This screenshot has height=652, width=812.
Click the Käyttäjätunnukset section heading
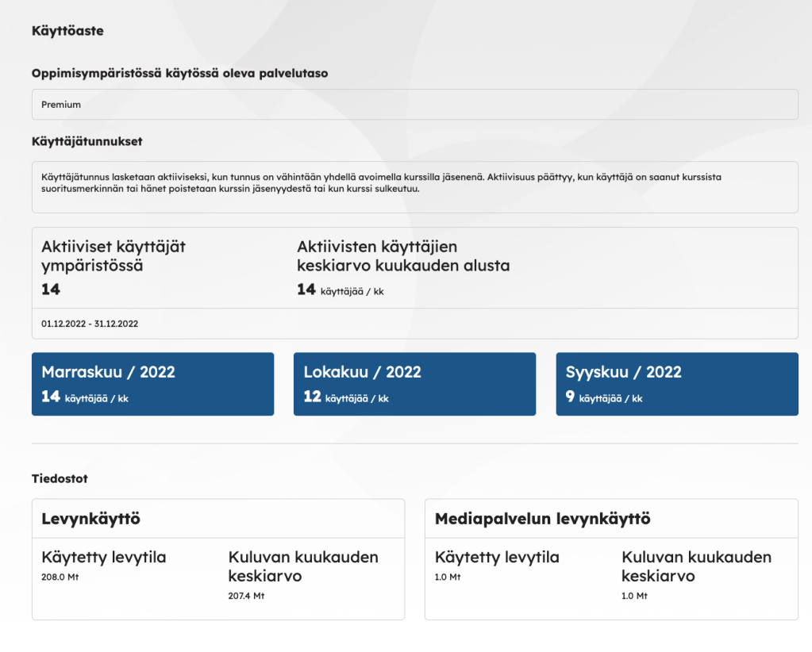pyautogui.click(x=87, y=141)
